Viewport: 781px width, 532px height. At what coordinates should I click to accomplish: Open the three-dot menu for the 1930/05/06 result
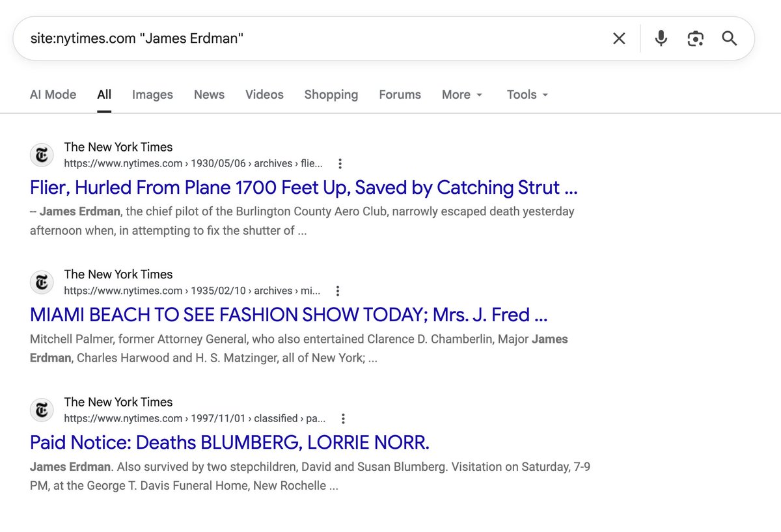(340, 164)
